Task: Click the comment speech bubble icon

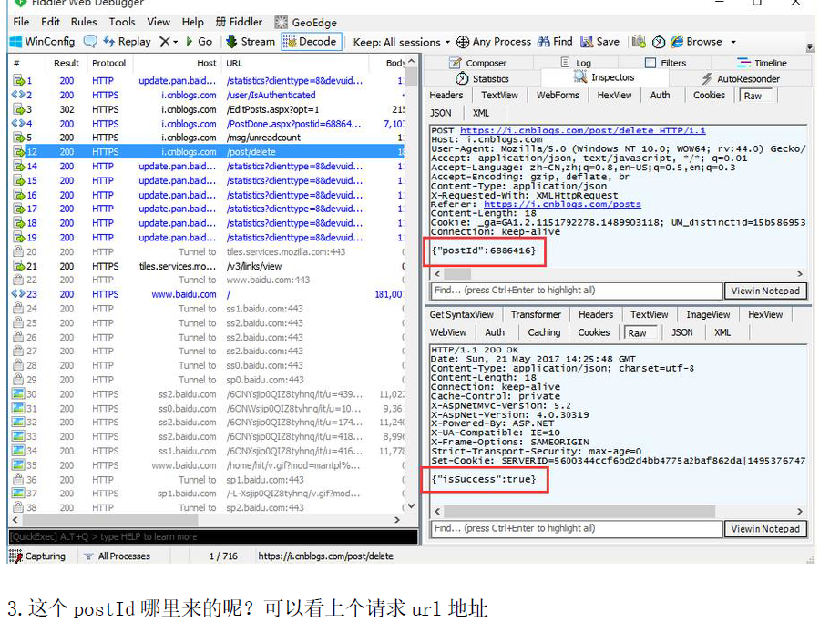Action: click(90, 41)
